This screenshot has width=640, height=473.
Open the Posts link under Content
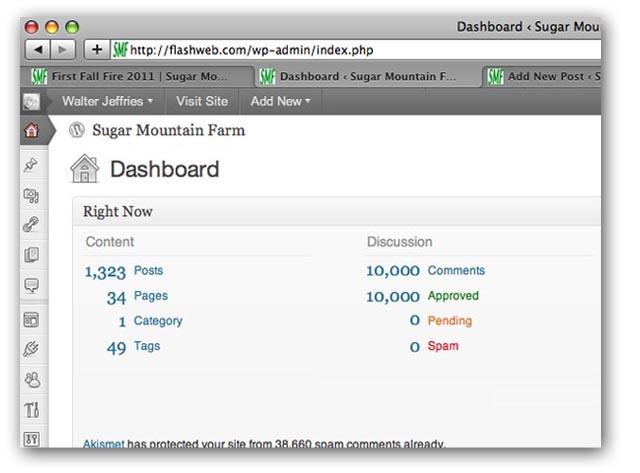(149, 271)
